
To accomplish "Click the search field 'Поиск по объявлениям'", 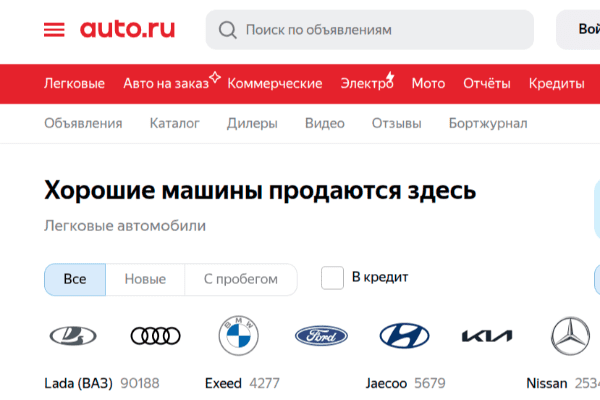I will pos(370,30).
